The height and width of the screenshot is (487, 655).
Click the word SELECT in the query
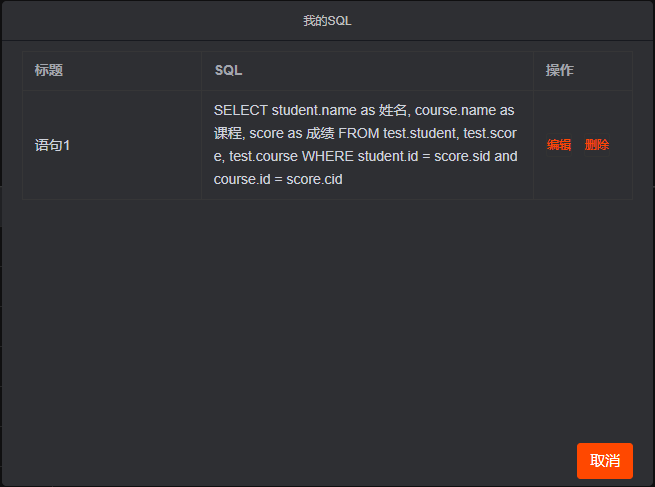click(x=241, y=110)
